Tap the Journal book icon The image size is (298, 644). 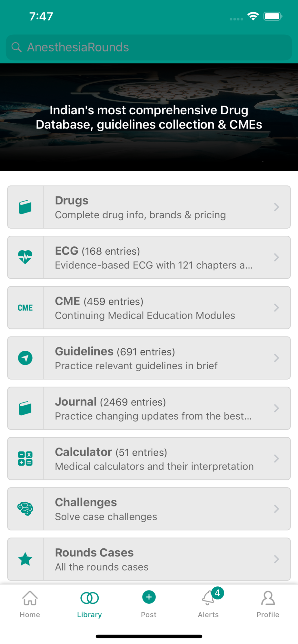(x=25, y=408)
